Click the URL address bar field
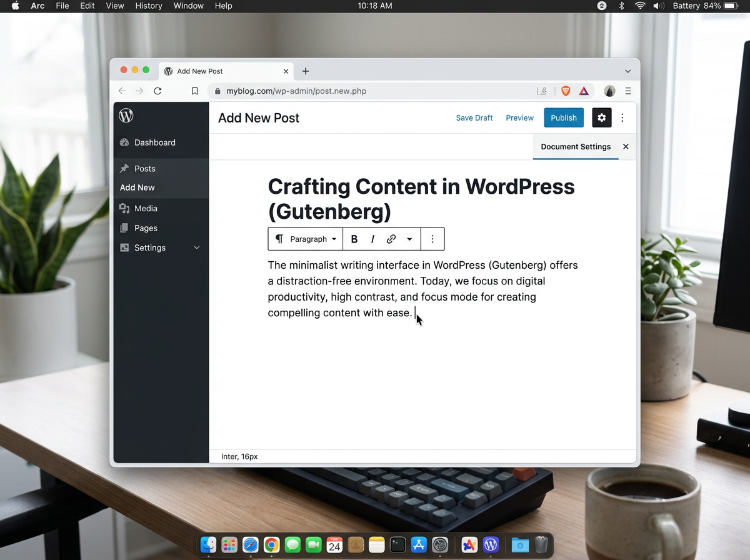The image size is (750, 560). [x=375, y=91]
